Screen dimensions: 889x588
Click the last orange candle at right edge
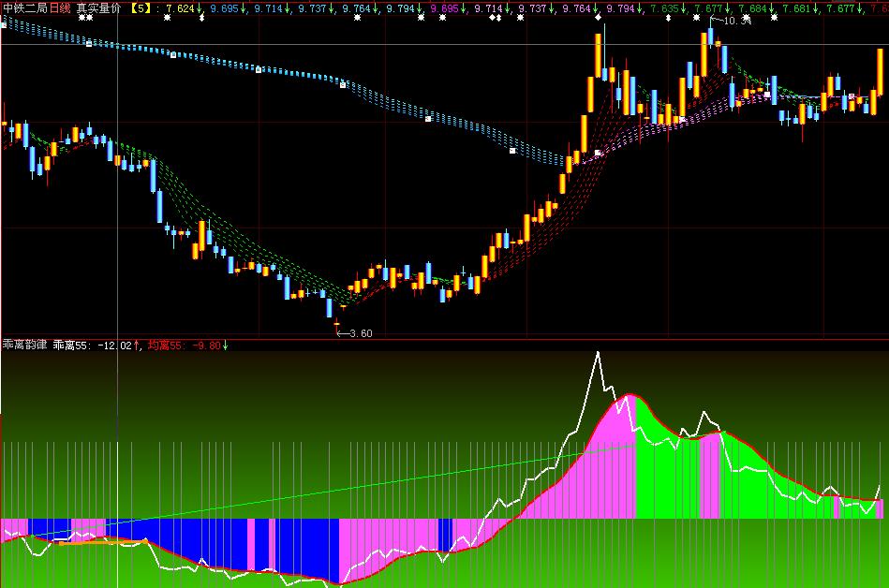[x=880, y=71]
